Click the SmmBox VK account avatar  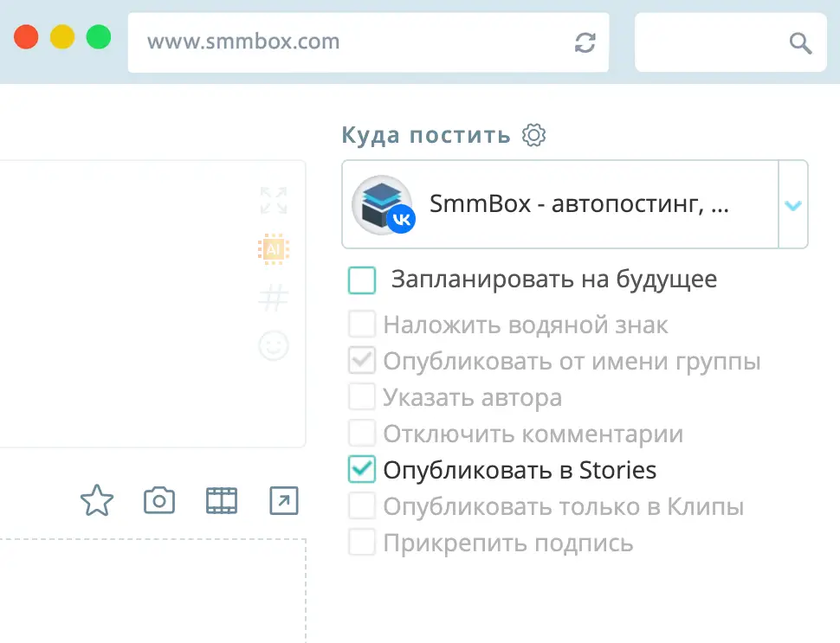point(383,204)
